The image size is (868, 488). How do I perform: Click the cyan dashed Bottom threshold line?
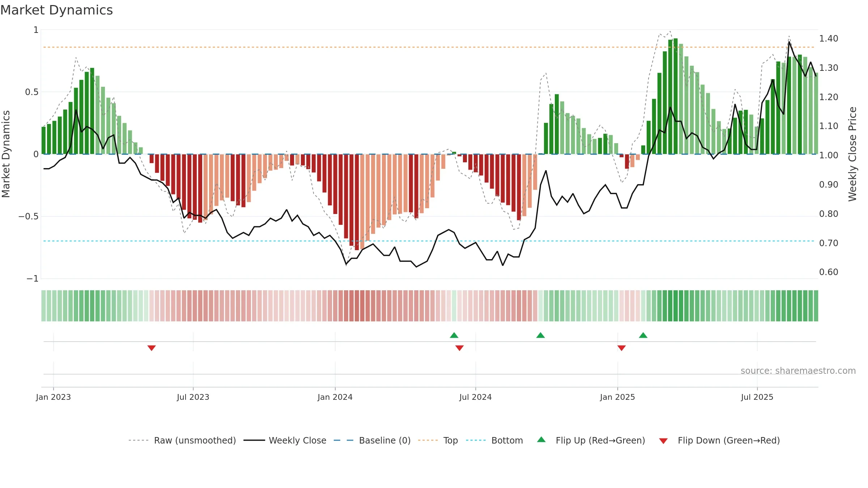pyautogui.click(x=429, y=241)
